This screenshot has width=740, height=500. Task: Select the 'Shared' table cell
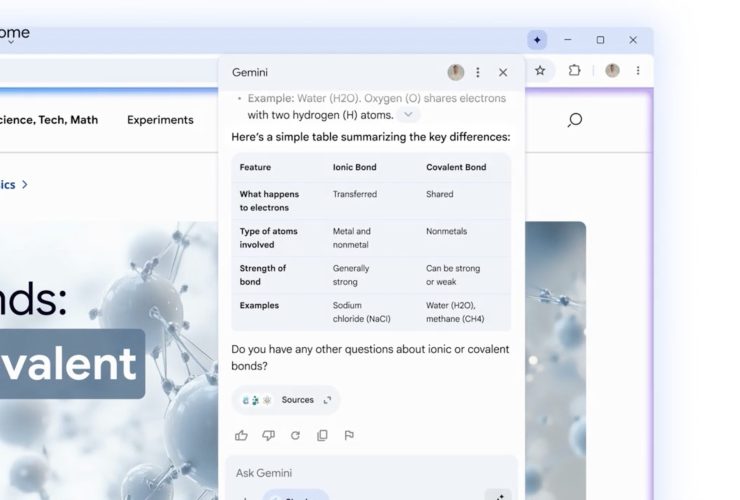point(439,194)
